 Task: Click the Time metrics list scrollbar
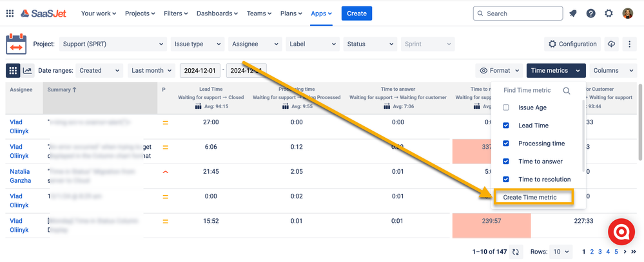click(583, 135)
